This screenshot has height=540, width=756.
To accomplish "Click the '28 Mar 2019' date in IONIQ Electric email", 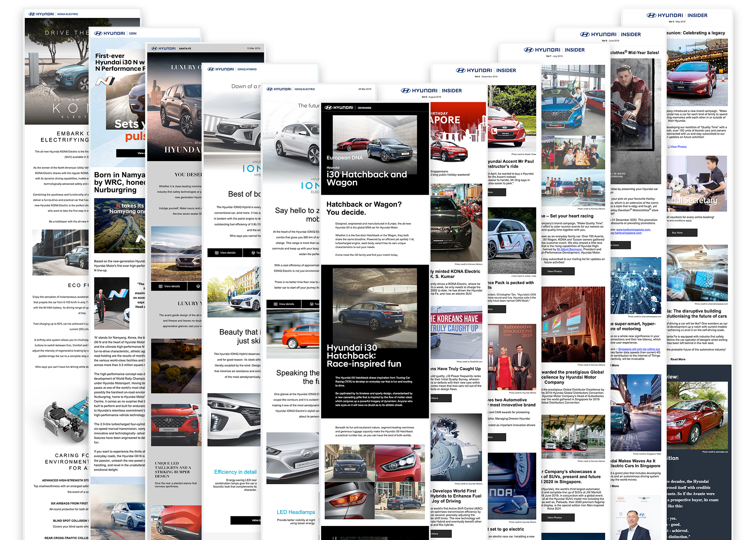I will 365,89.
